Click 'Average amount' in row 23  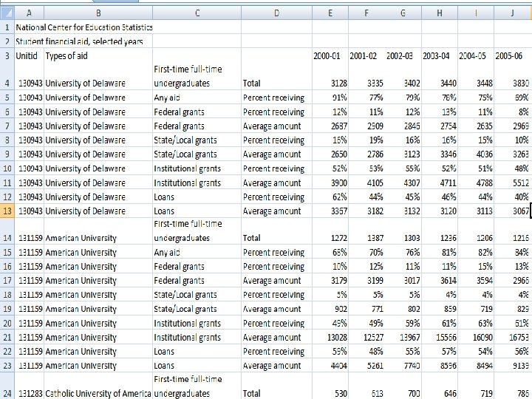coord(272,366)
